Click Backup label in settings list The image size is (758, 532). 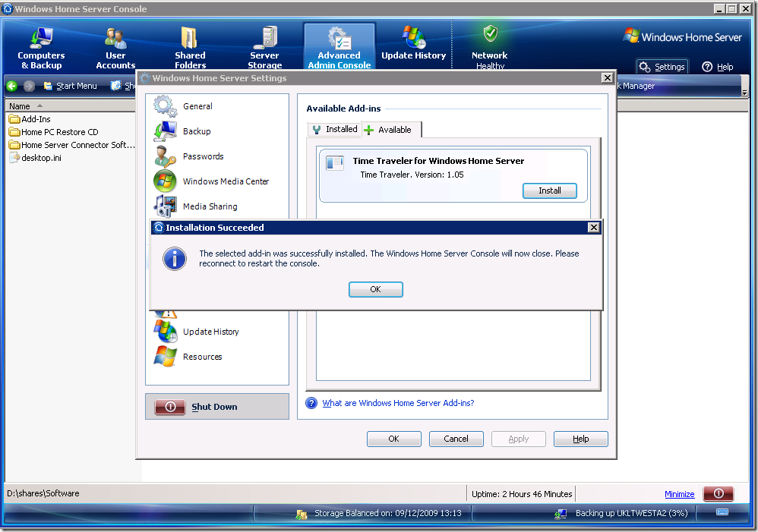click(197, 131)
